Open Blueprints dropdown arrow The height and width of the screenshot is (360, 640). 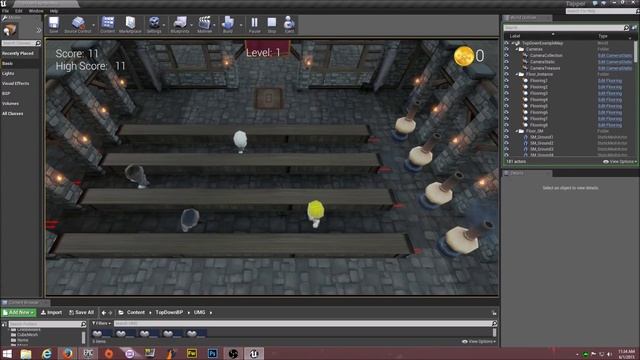(192, 25)
